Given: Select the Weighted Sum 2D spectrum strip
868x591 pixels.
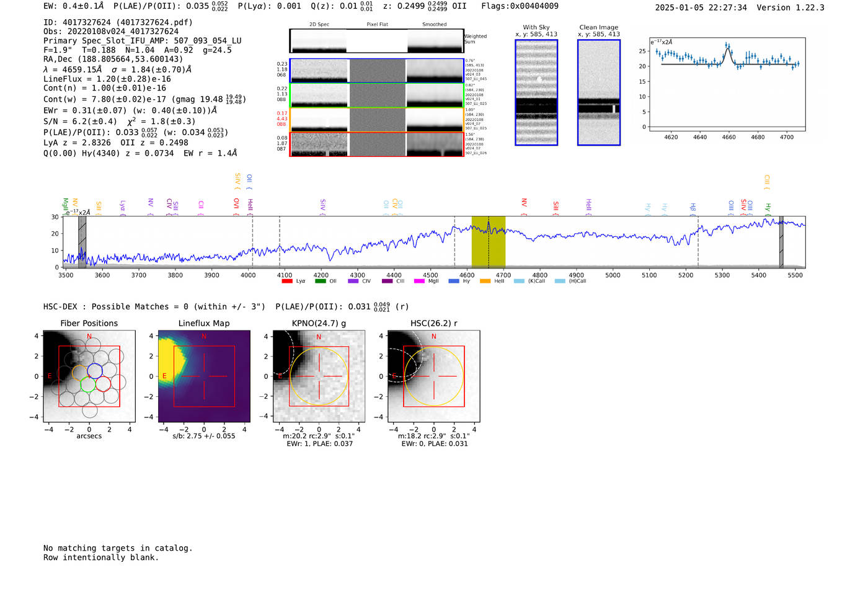Looking at the screenshot, I should [377, 41].
